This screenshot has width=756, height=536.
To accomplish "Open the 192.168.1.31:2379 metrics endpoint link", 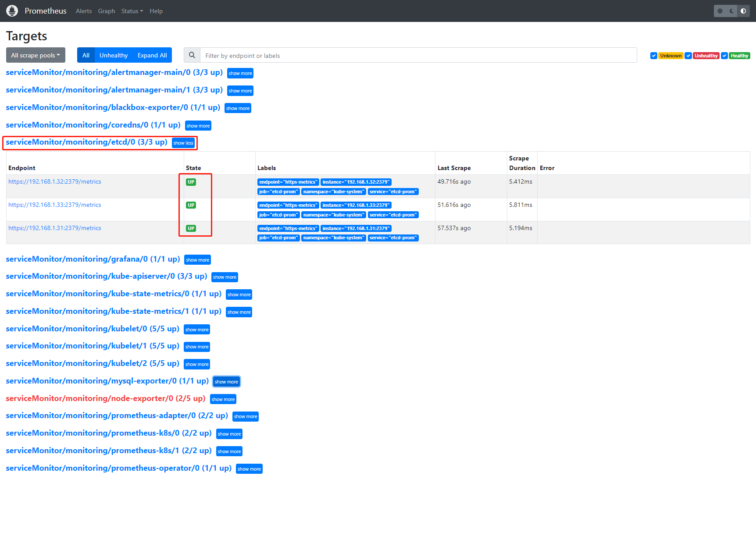I will 55,228.
